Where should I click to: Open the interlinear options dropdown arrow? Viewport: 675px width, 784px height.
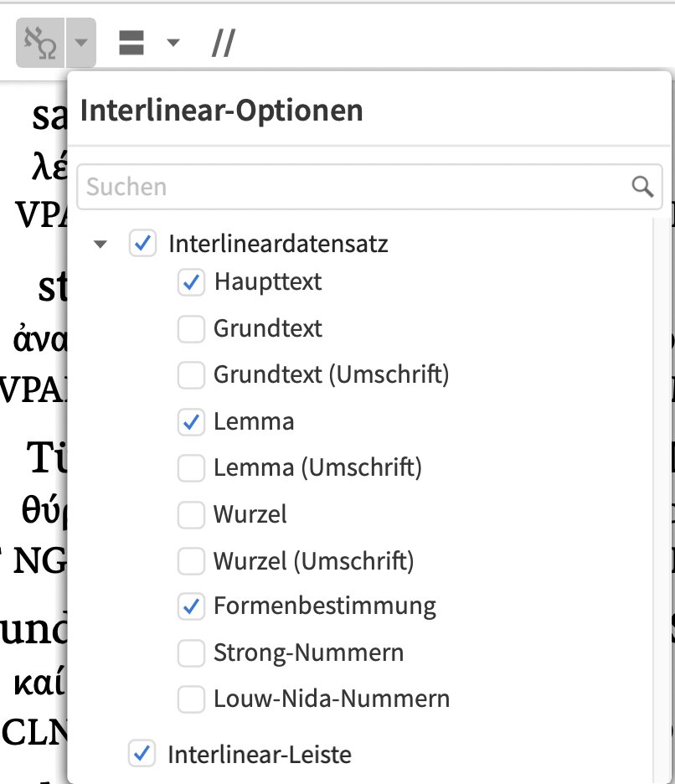pyautogui.click(x=81, y=43)
